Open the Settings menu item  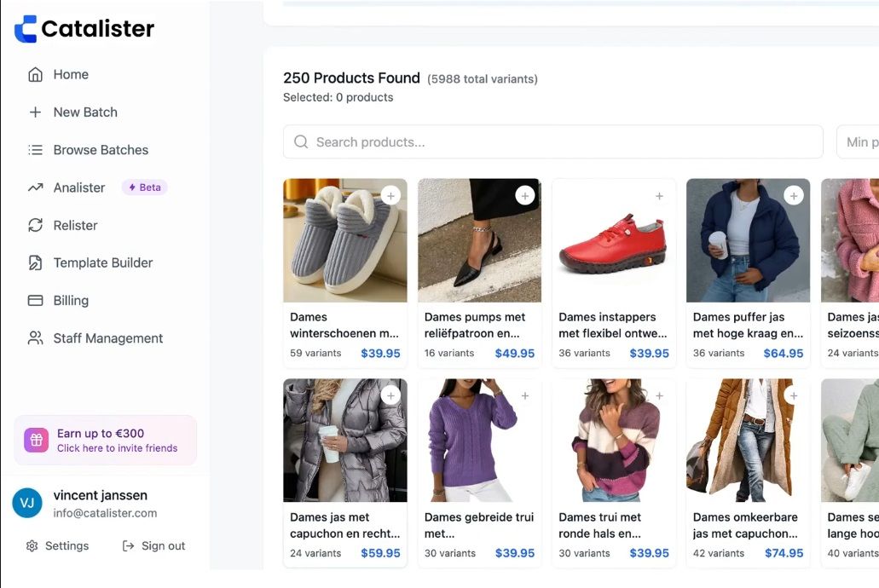coord(57,546)
